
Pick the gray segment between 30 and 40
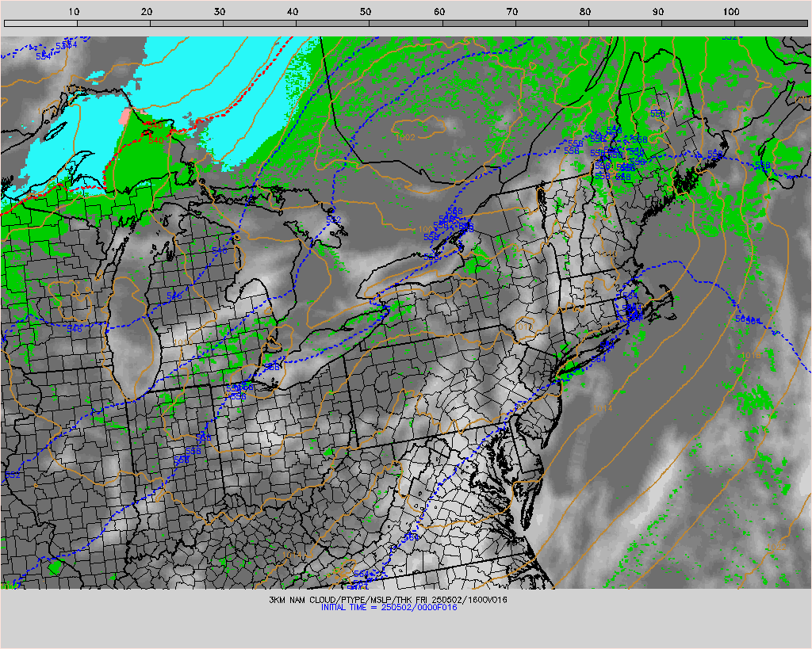tap(260, 23)
